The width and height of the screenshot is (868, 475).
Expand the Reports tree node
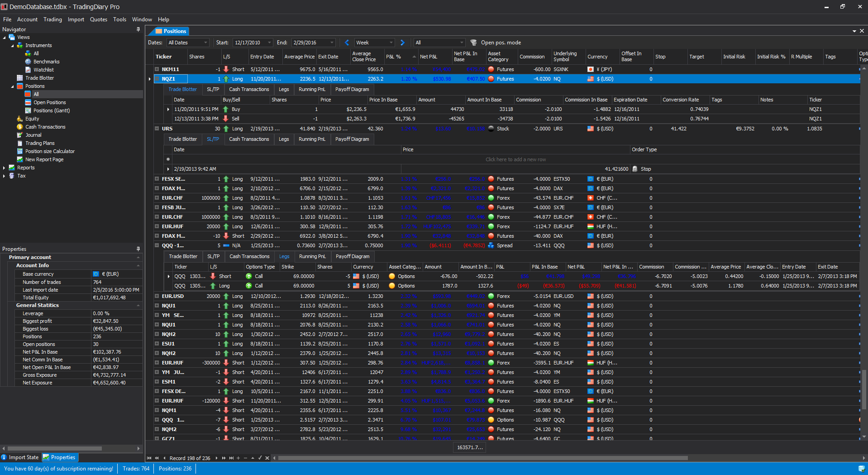coord(4,168)
